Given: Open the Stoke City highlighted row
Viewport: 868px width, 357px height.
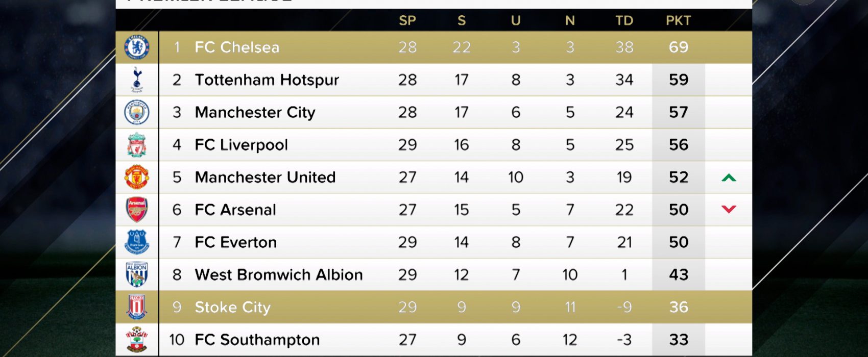Looking at the screenshot, I should (x=434, y=307).
